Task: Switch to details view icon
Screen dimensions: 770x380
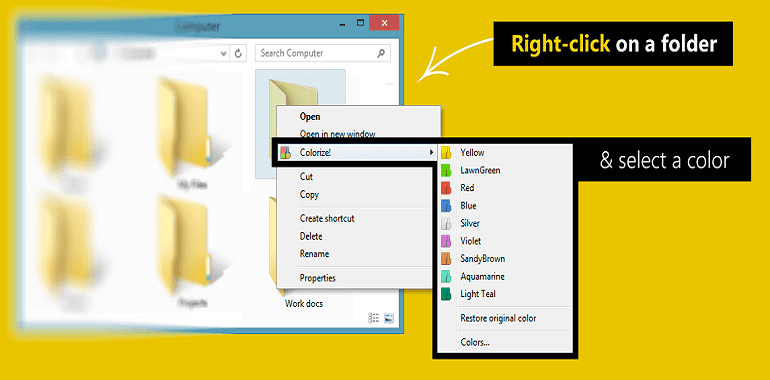Action: 374,318
